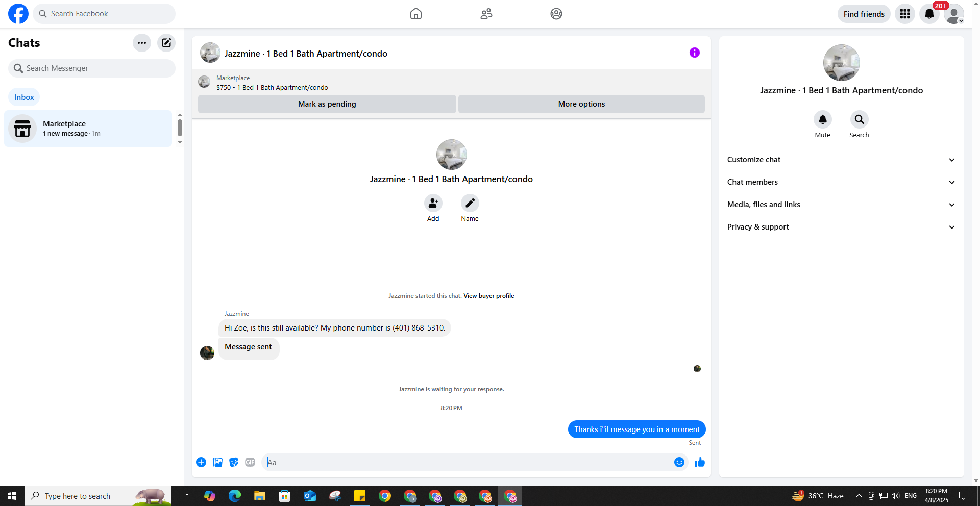Click the Add people icon in chat
Viewport: 980px width, 506px height.
point(433,203)
